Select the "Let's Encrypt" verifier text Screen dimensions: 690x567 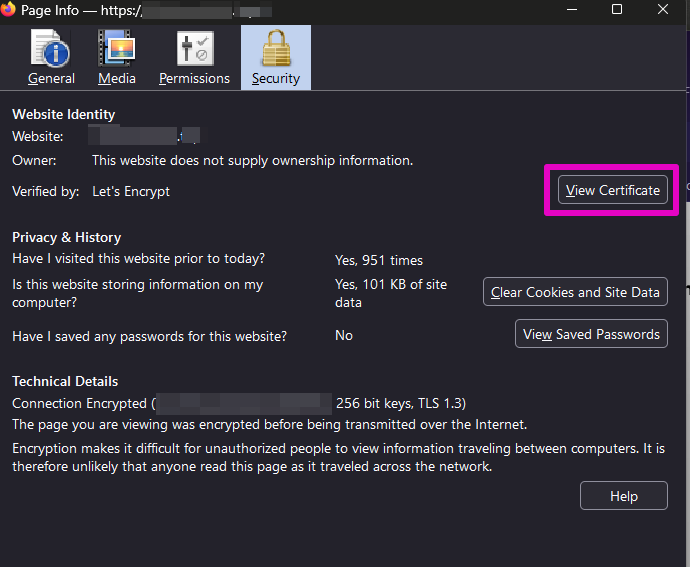pyautogui.click(x=131, y=191)
